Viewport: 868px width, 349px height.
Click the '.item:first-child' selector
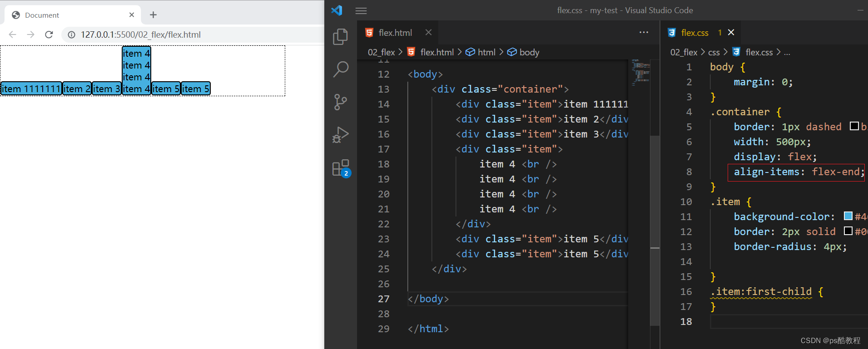(761, 291)
